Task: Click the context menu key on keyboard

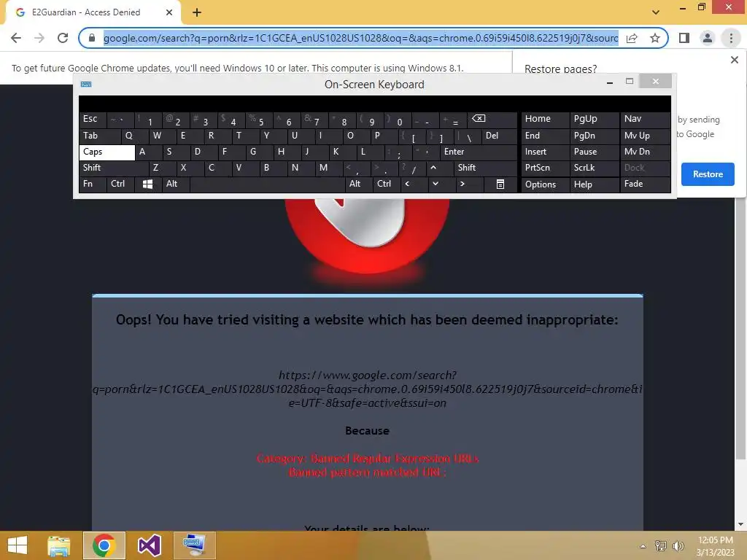Action: (500, 184)
